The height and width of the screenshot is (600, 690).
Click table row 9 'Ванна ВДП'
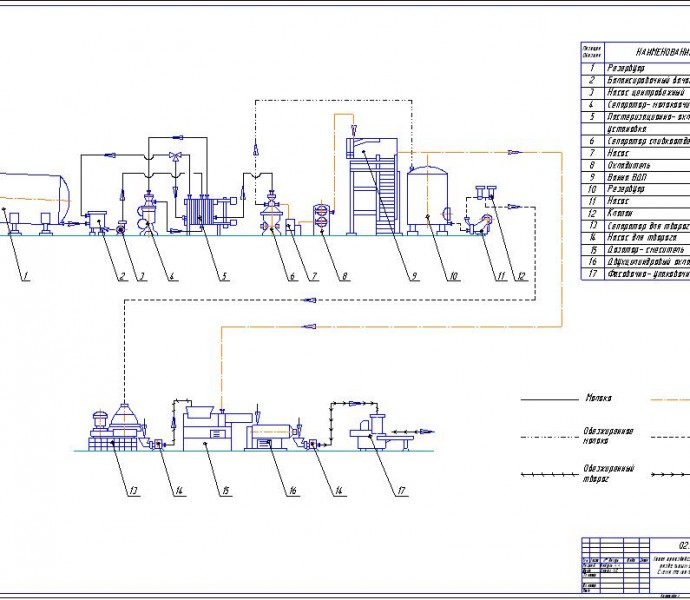point(635,177)
